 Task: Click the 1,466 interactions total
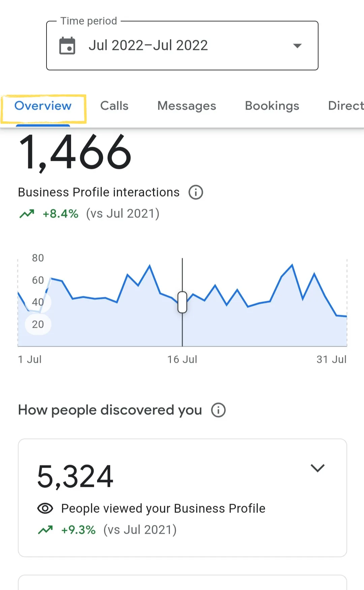pos(75,152)
